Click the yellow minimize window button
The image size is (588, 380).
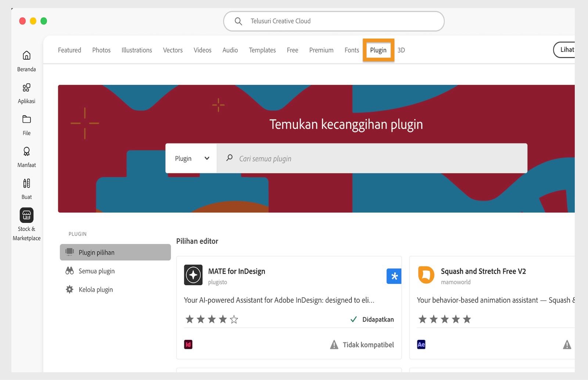pyautogui.click(x=33, y=21)
